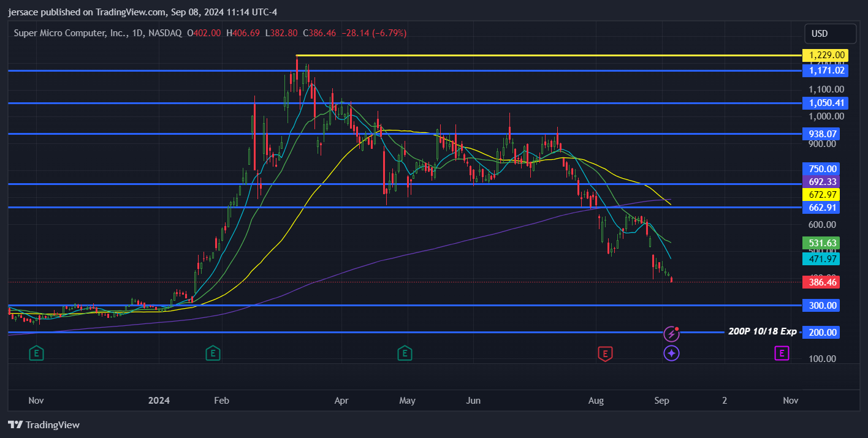Select the cyan 471.97 moving average label
This screenshot has width=868, height=438.
[821, 259]
